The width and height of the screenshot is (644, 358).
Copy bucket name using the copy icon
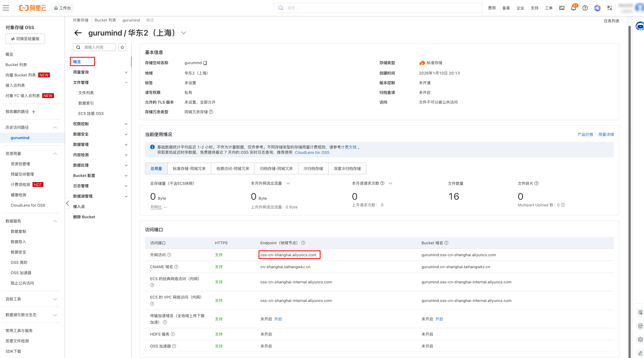(x=205, y=63)
